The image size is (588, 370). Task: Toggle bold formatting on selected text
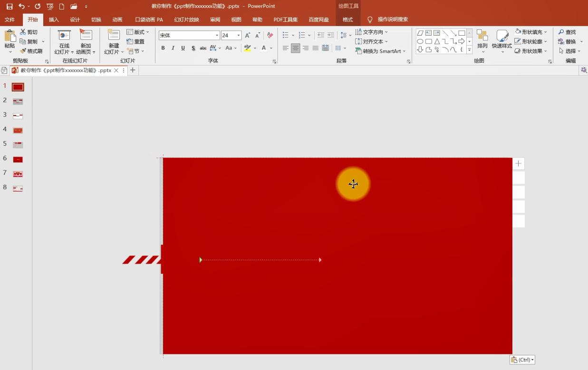click(x=163, y=48)
